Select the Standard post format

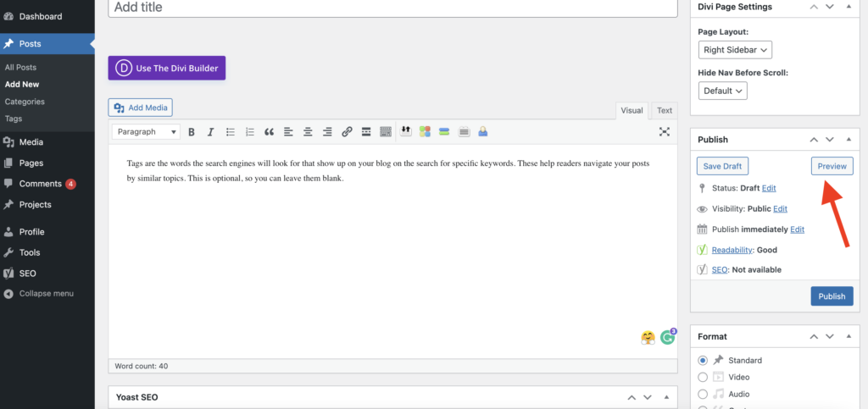(x=703, y=360)
